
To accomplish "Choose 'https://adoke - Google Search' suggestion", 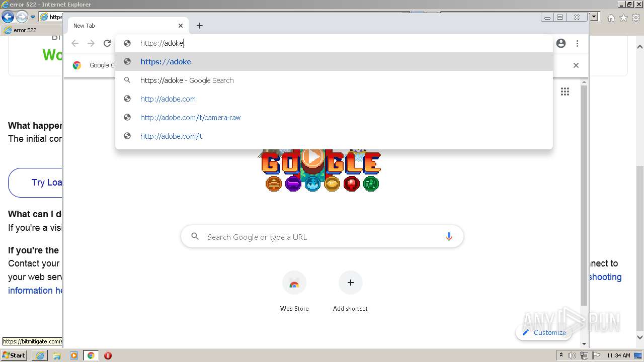I will tap(334, 80).
